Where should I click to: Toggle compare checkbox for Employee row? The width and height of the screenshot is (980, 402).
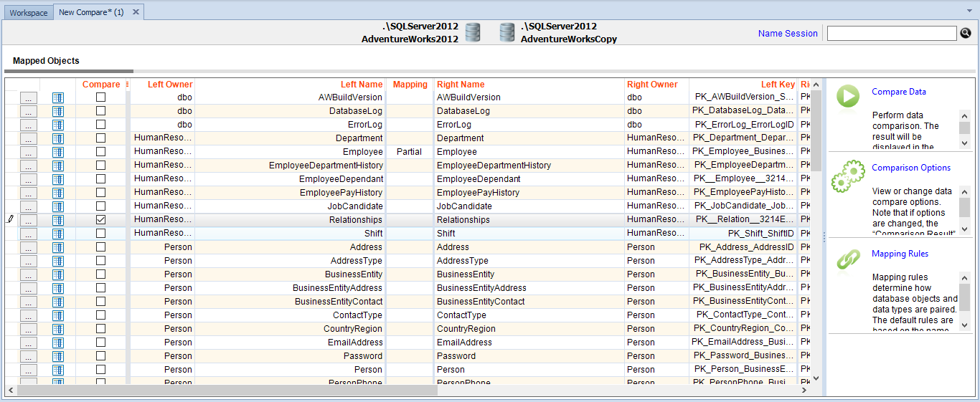click(100, 151)
